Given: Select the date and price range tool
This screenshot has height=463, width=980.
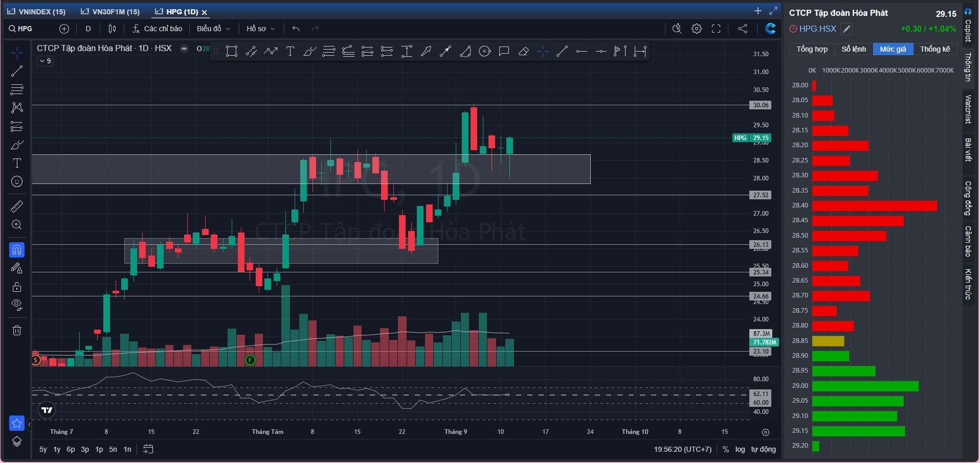Looking at the screenshot, I should pyautogui.click(x=640, y=51).
